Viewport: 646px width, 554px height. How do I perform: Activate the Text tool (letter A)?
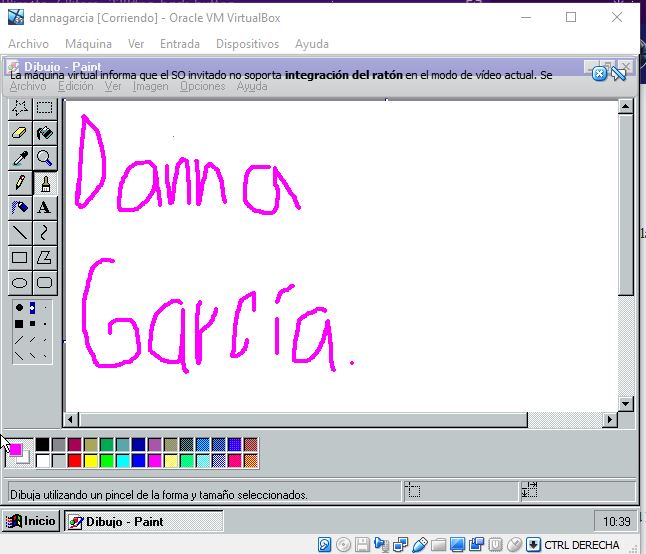(44, 208)
